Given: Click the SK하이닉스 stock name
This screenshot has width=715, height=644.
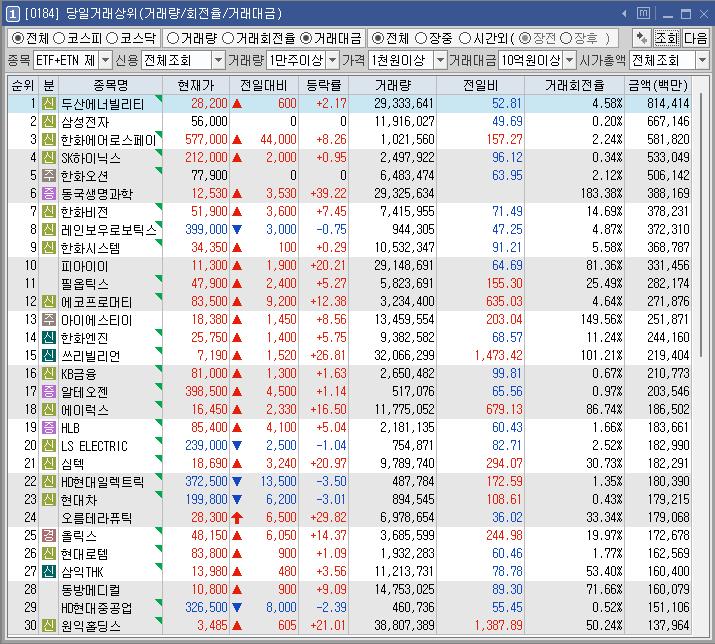Looking at the screenshot, I should point(91,158).
